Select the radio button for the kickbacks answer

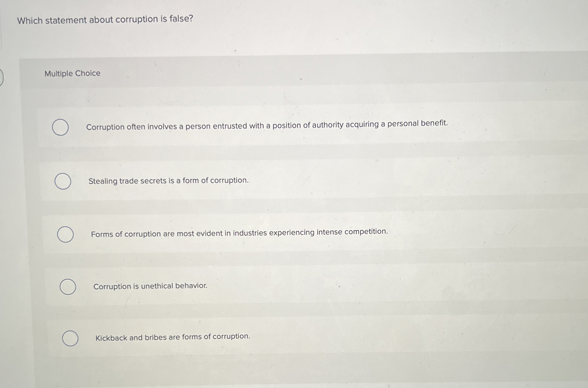click(70, 338)
